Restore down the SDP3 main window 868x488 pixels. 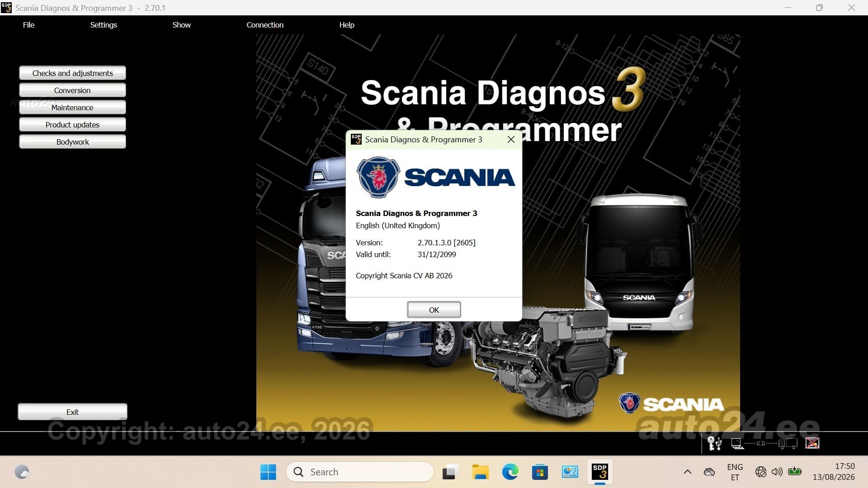pyautogui.click(x=819, y=8)
